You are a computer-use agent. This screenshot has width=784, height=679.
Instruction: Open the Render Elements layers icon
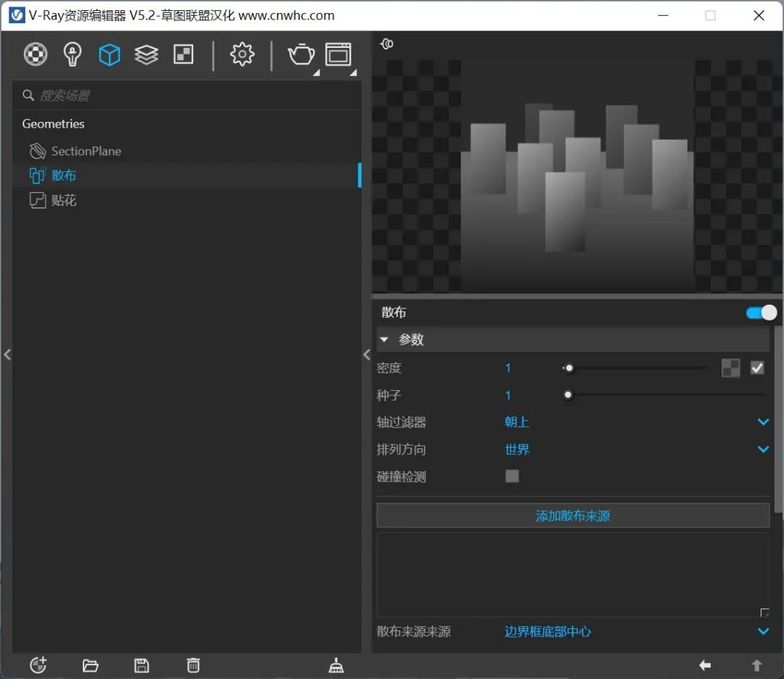point(147,54)
